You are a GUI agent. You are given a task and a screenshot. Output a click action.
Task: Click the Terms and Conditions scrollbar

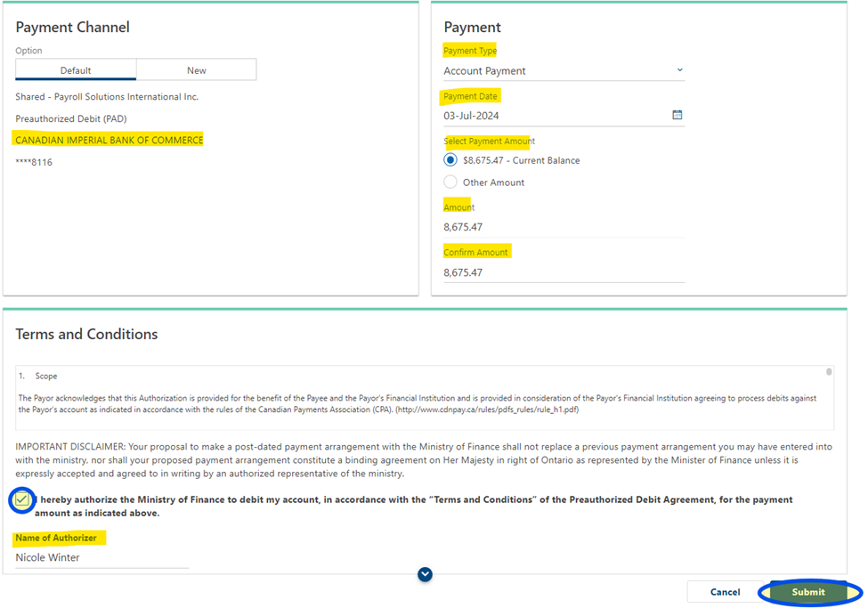(829, 372)
